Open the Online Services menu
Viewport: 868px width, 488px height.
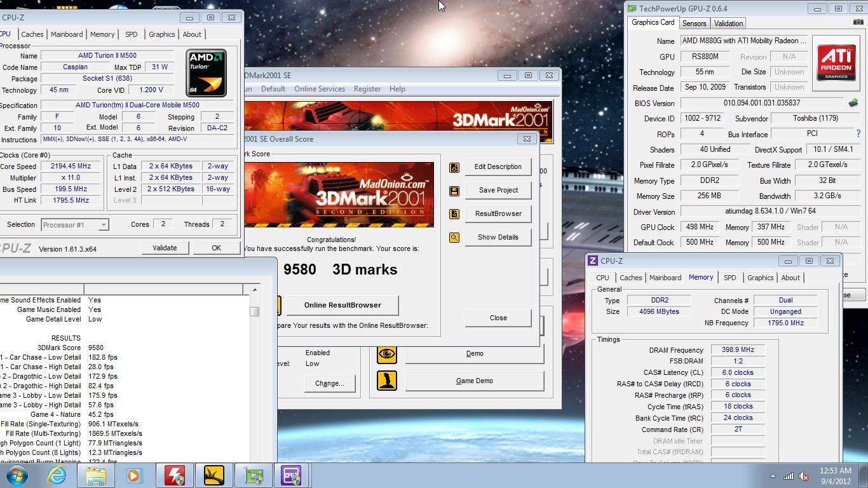coord(320,89)
